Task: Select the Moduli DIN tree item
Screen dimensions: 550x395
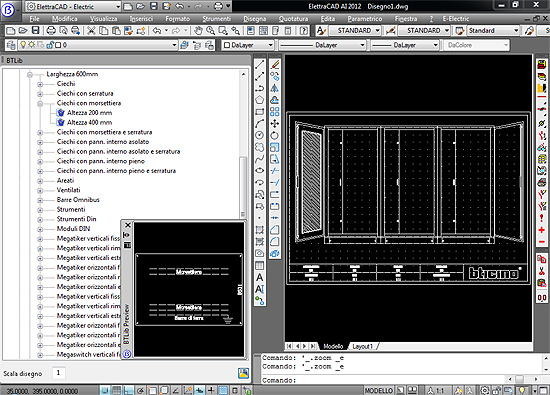Action: coord(73,228)
